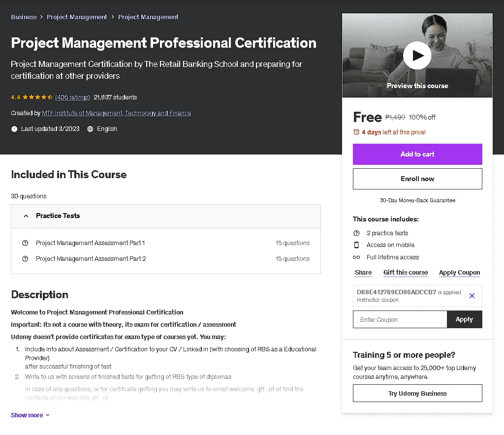Viewport: 504px width, 435px height.
Task: Open MTF Institute instructor profile link
Action: [x=116, y=113]
